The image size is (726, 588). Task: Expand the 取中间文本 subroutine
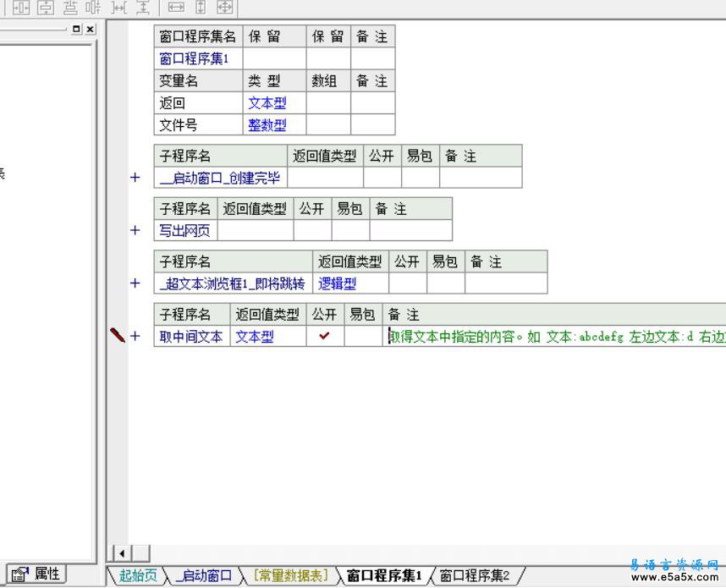pyautogui.click(x=135, y=336)
